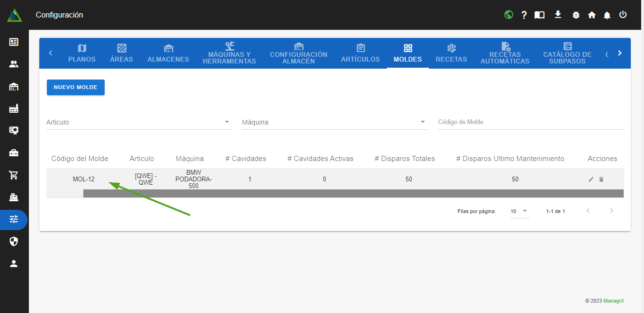This screenshot has width=644, height=313.
Task: Go home via house icon
Action: [x=591, y=15]
